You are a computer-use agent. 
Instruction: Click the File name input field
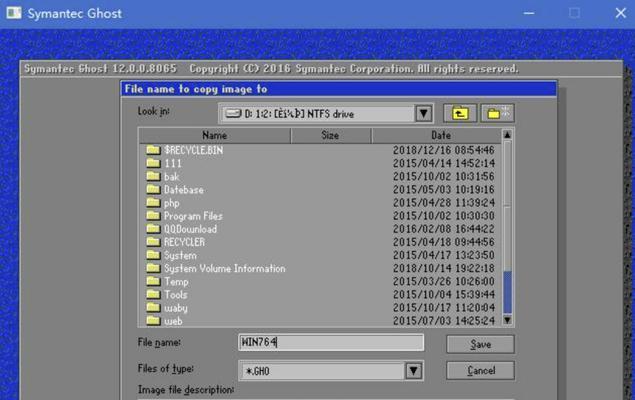click(x=331, y=343)
